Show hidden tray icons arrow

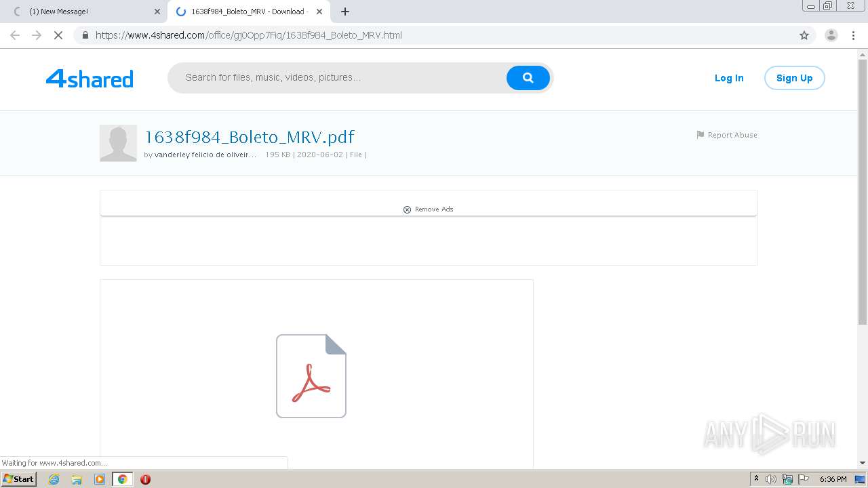[x=756, y=479]
